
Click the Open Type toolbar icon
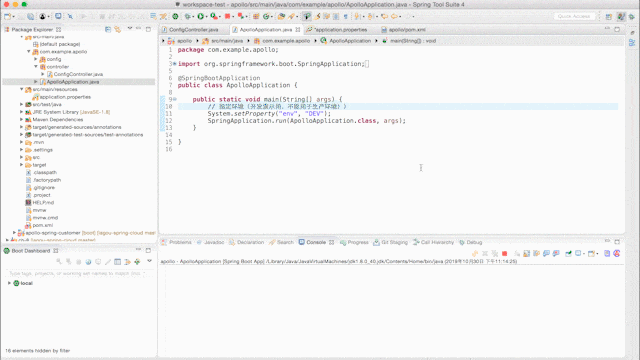281,16
